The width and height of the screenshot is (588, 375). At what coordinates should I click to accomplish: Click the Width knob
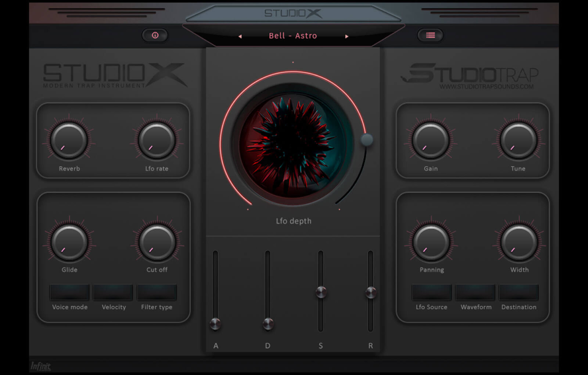(519, 242)
